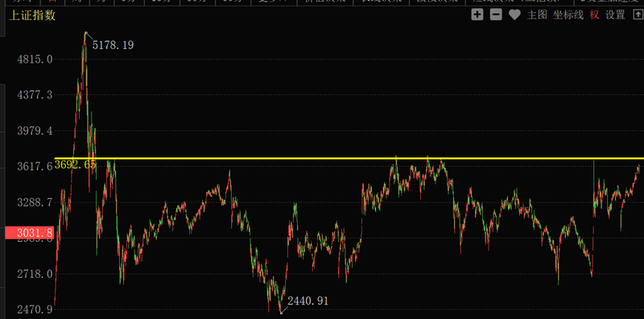Click the 3288.7 axis value
This screenshot has height=319, width=644.
tap(35, 202)
